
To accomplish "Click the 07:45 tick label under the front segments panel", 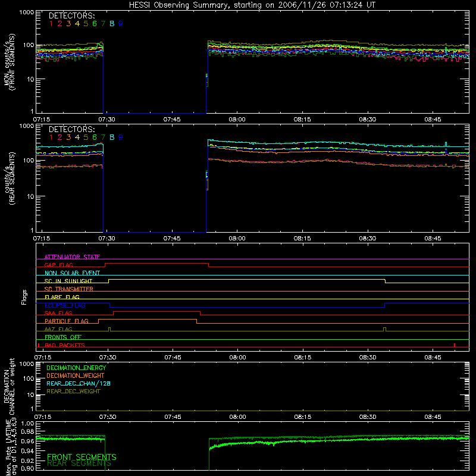I will coord(172,120).
